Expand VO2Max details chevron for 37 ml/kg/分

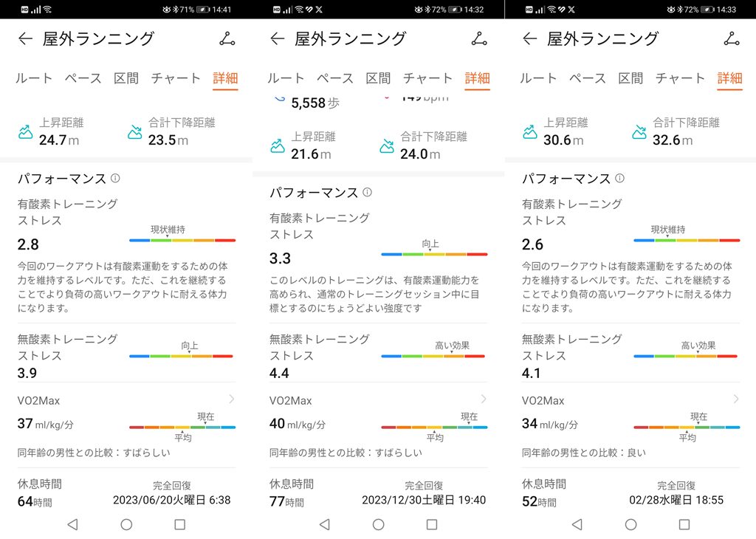231,399
